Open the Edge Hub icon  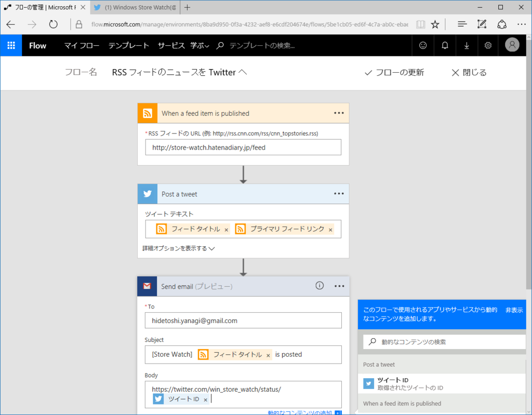pos(462,24)
